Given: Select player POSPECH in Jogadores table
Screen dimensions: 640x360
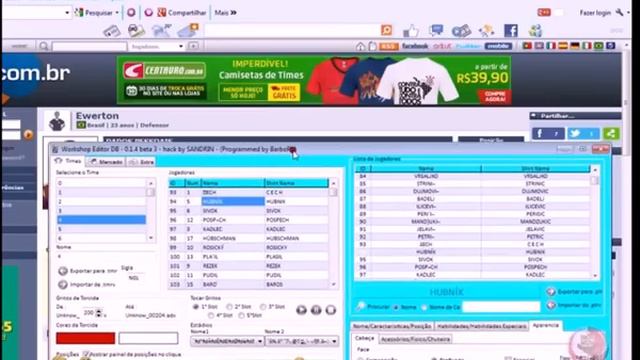Looking at the screenshot, I should 249,220.
